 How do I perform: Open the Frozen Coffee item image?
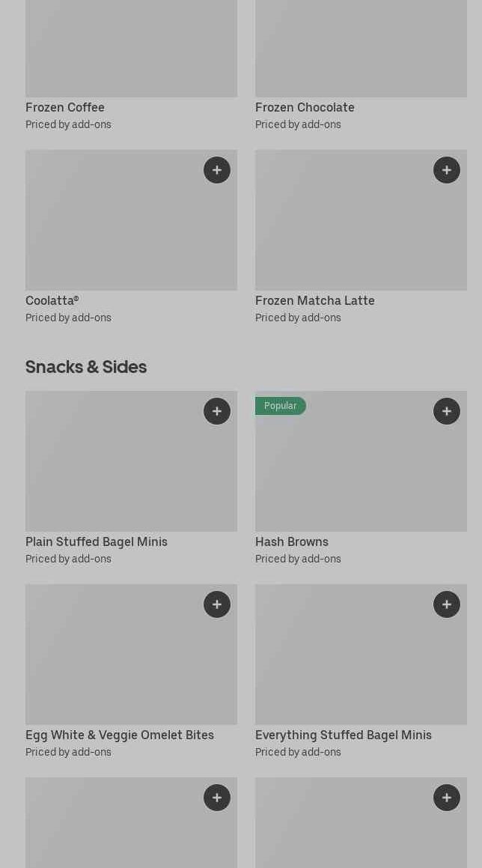[x=131, y=49]
